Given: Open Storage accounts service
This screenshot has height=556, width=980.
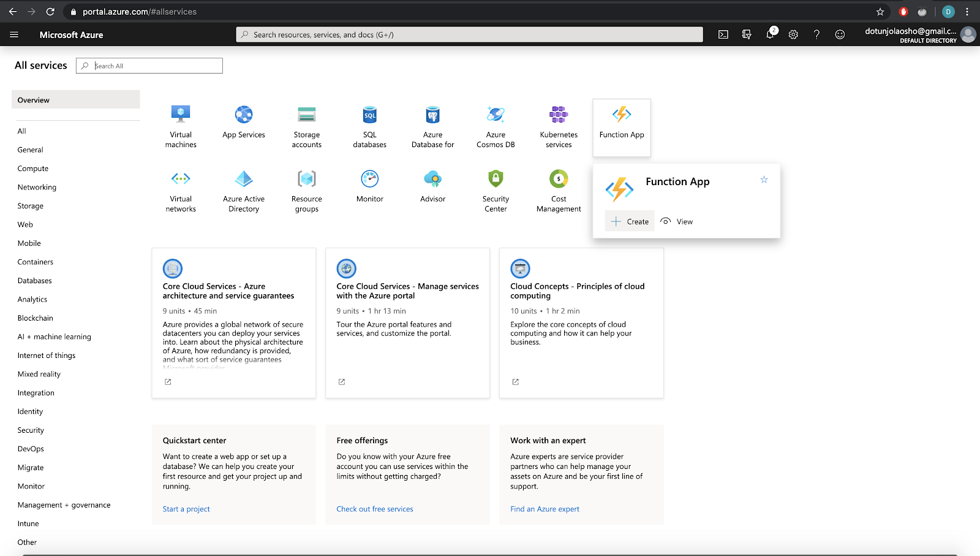Looking at the screenshot, I should [306, 127].
